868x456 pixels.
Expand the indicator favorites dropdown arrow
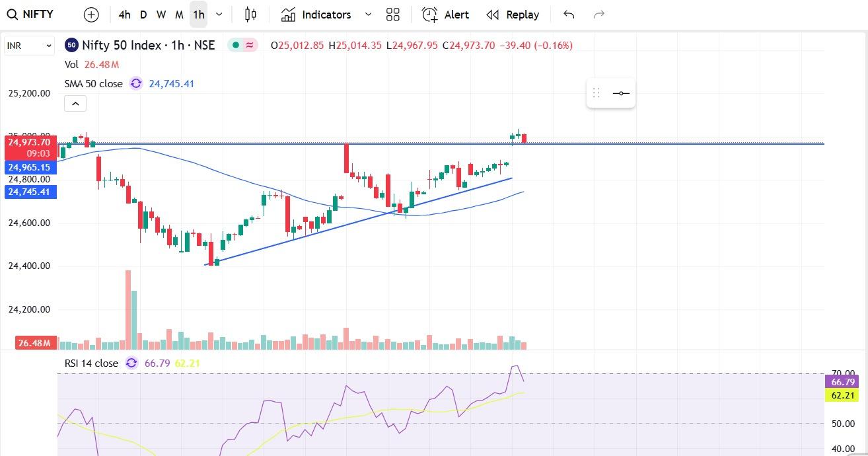(368, 15)
